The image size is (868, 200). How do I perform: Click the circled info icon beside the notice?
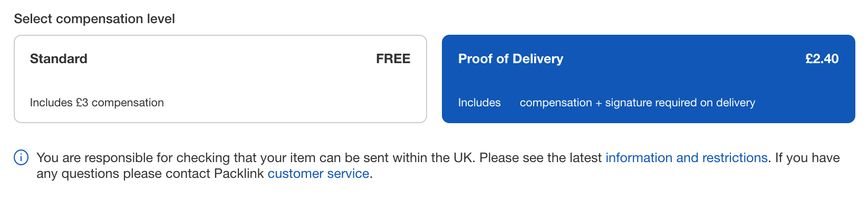pyautogui.click(x=21, y=157)
